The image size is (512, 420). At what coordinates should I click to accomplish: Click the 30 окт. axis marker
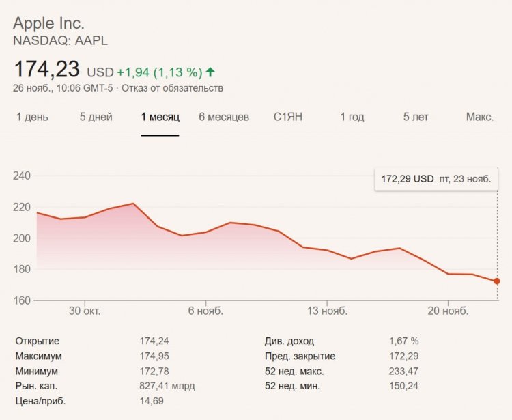click(x=85, y=311)
